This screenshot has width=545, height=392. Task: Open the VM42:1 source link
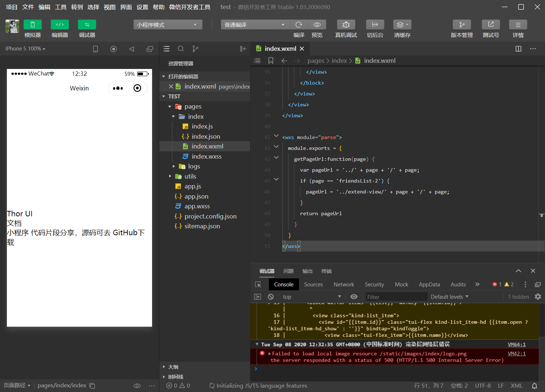click(x=517, y=354)
